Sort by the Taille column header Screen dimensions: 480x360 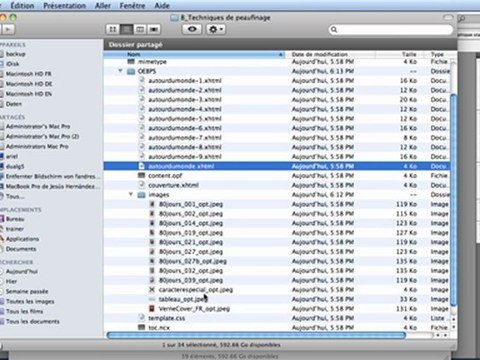(399, 54)
